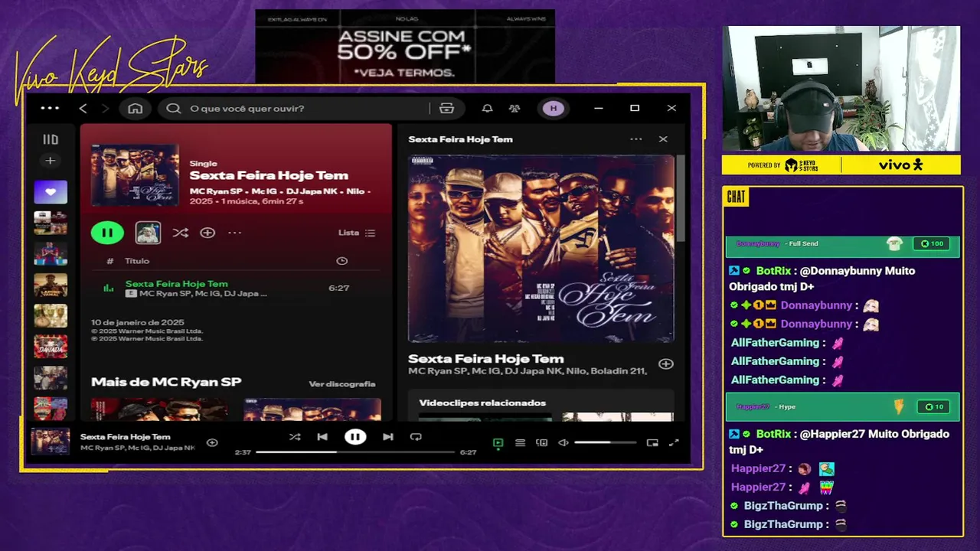980x551 pixels.
Task: Click the bottom bar plus circle to save song
Action: click(x=212, y=442)
